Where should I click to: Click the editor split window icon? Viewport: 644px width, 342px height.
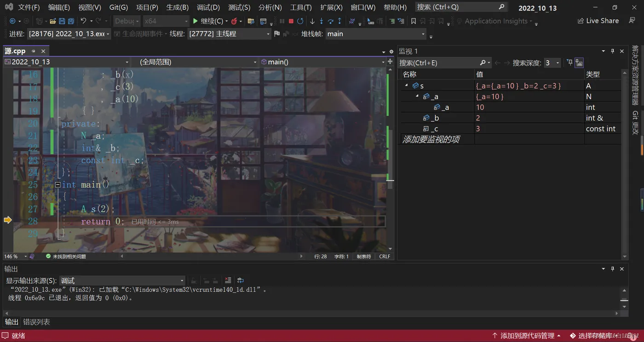pyautogui.click(x=390, y=62)
